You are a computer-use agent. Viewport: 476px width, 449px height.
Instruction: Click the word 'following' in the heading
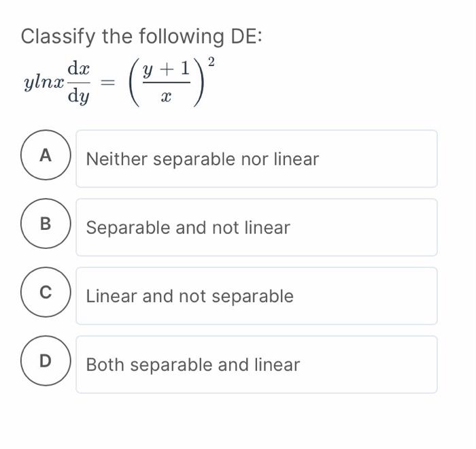[x=182, y=37]
